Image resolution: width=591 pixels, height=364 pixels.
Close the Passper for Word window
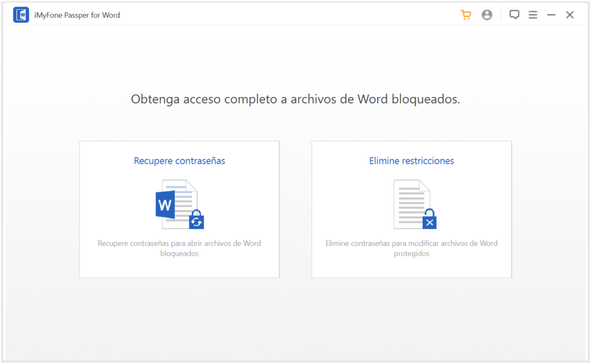click(x=570, y=14)
